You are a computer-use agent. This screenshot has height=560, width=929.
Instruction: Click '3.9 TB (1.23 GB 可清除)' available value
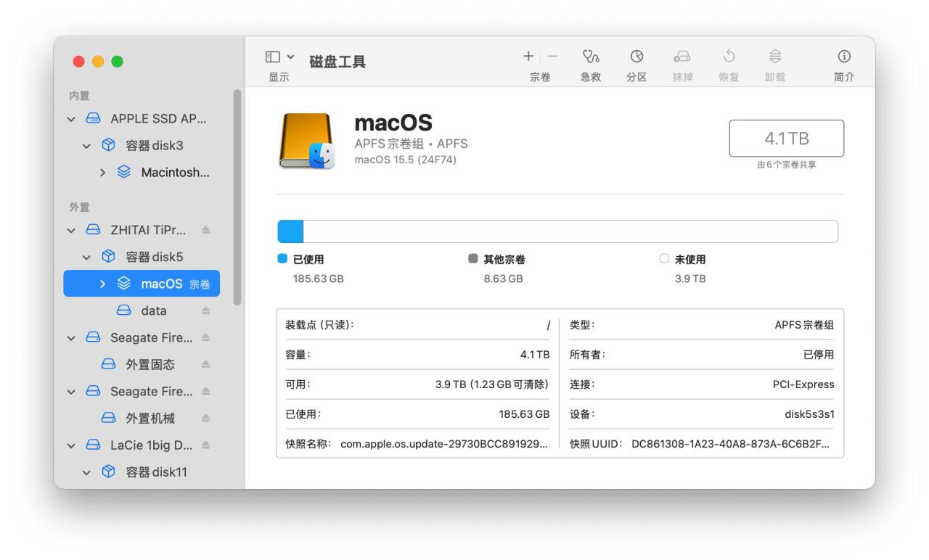point(492,384)
